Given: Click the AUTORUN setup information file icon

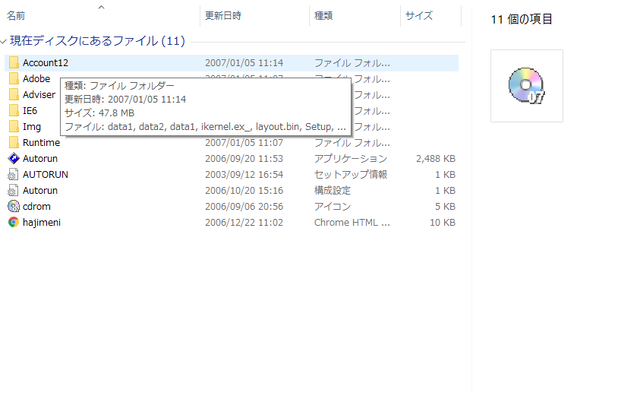Looking at the screenshot, I should pyautogui.click(x=13, y=175).
